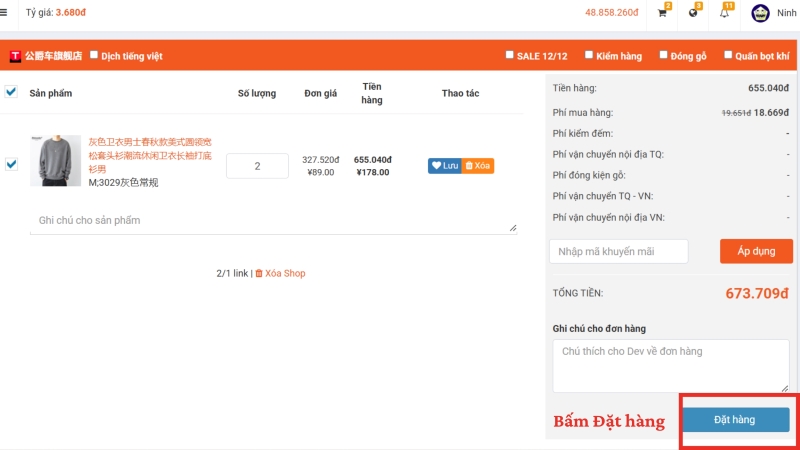Click the gray sweater product thumbnail
This screenshot has height=450, width=800.
pyautogui.click(x=55, y=161)
